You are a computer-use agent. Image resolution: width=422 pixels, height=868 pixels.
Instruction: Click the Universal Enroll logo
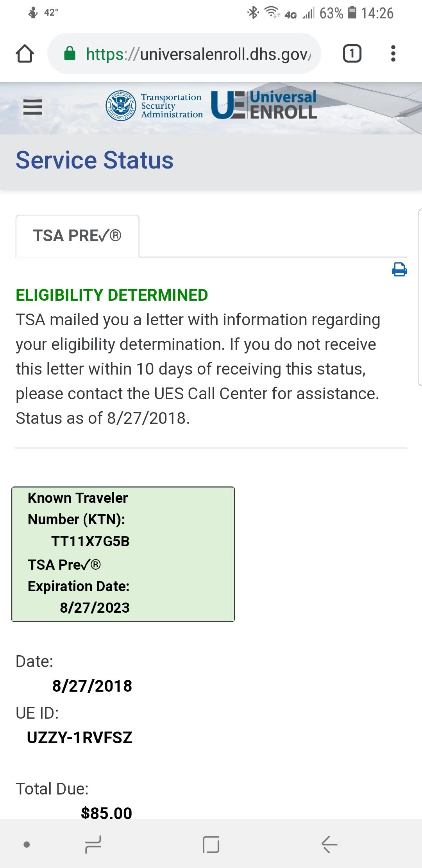tap(264, 105)
